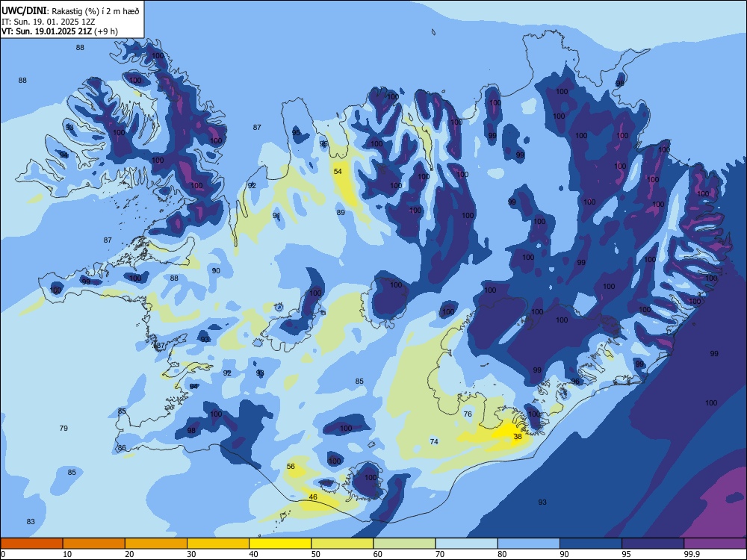The height and width of the screenshot is (560, 747).
Task: Click the legend tick label 30
Action: coord(191,554)
